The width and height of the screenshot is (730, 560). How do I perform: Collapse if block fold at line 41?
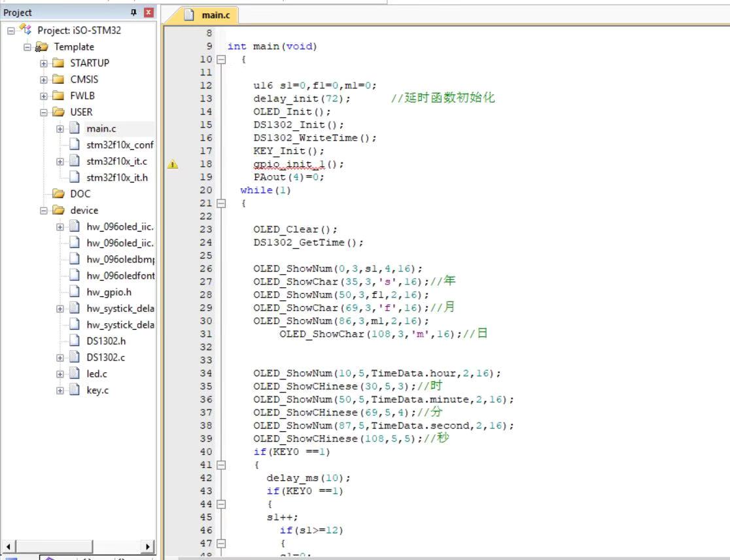coord(221,465)
